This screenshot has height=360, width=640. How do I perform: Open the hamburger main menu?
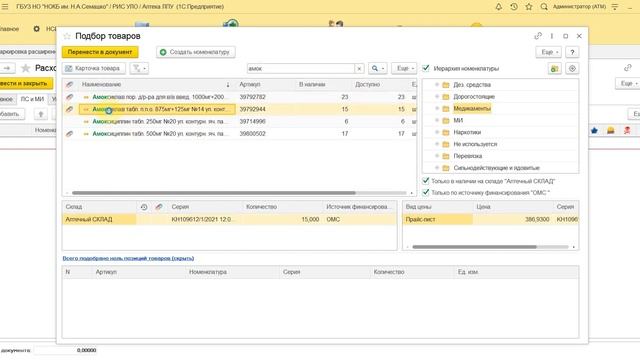tap(5, 7)
